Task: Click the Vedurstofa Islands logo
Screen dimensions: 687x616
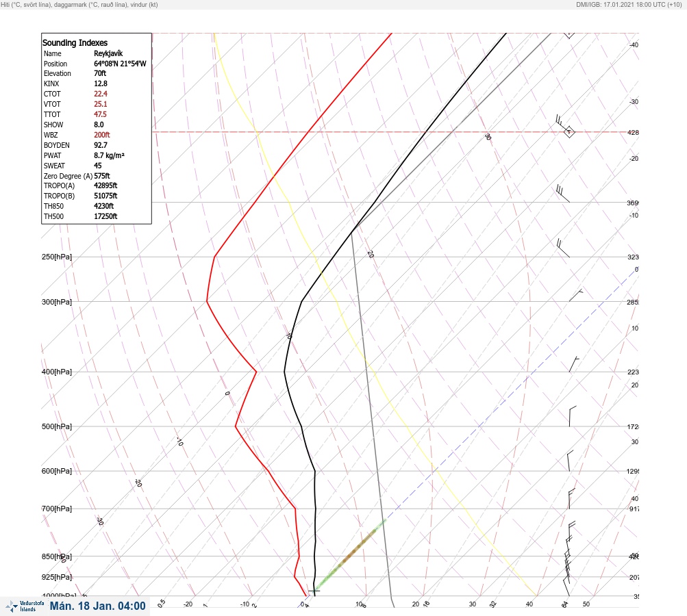Action: [x=25, y=606]
